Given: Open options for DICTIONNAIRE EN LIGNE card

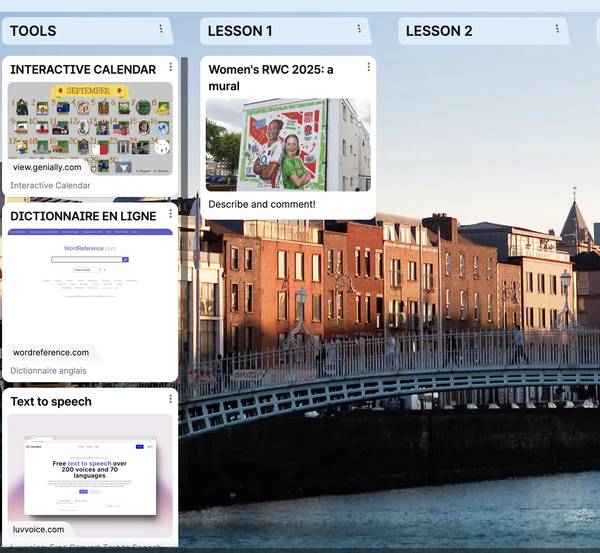Looking at the screenshot, I should pos(171,214).
